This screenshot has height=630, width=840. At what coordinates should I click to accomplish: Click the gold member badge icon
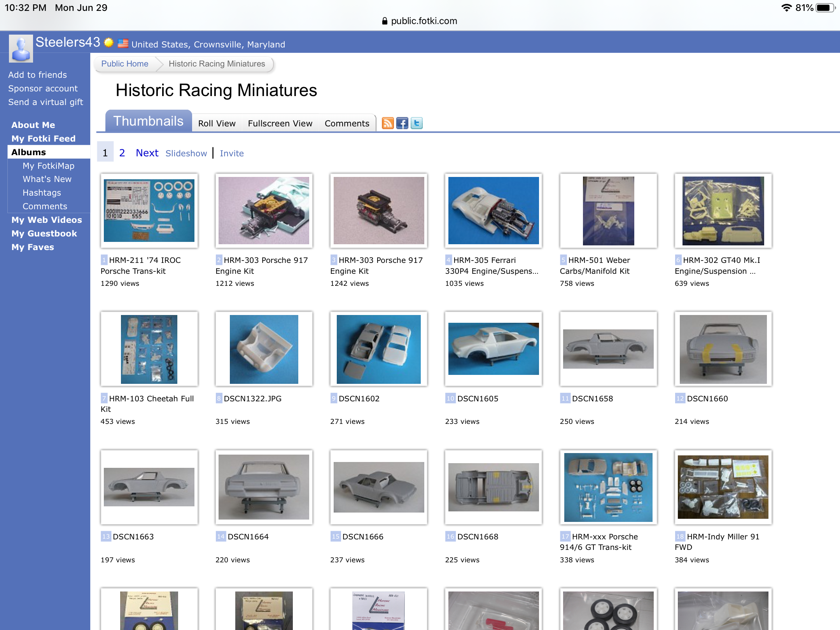coord(108,42)
